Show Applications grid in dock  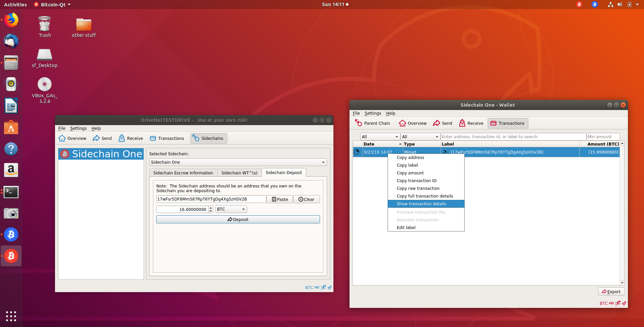click(11, 316)
